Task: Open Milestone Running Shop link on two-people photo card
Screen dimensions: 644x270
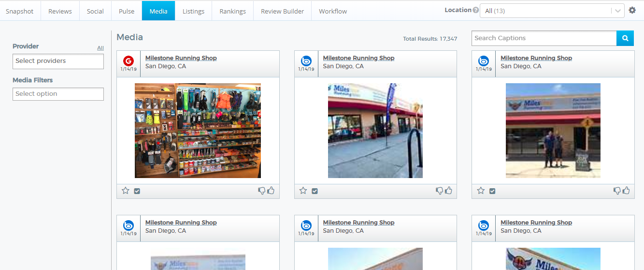Action: (536, 58)
